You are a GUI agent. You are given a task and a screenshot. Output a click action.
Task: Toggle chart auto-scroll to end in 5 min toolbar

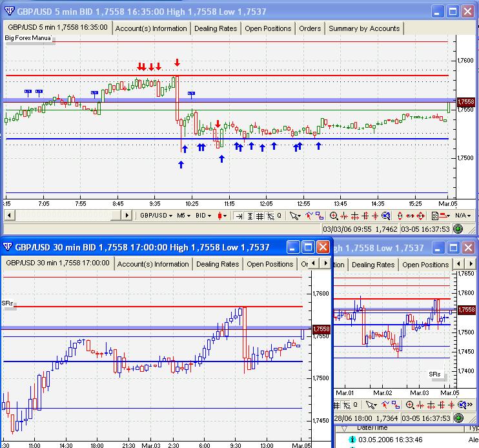(239, 216)
